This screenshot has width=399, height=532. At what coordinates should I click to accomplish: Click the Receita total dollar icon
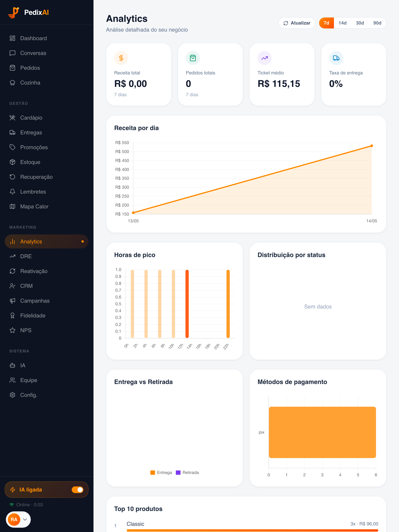[121, 58]
